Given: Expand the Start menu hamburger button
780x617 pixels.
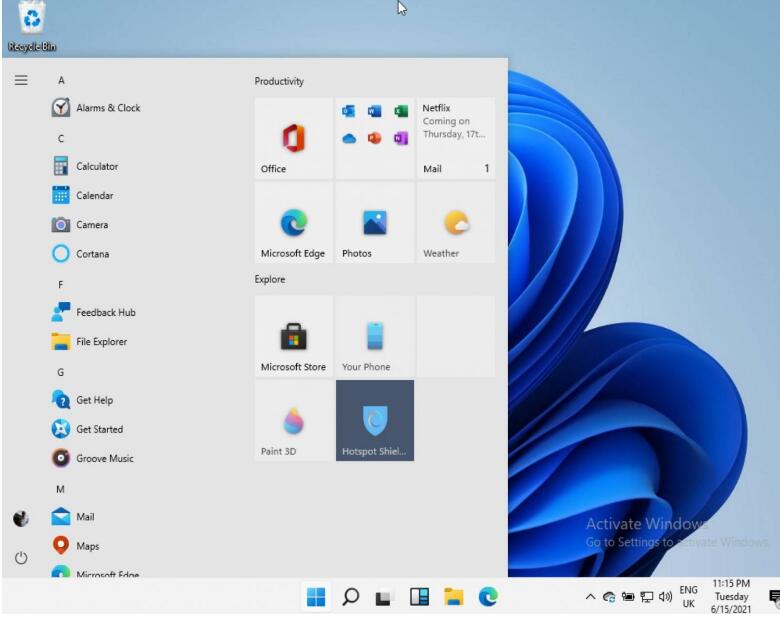Looking at the screenshot, I should 21,80.
